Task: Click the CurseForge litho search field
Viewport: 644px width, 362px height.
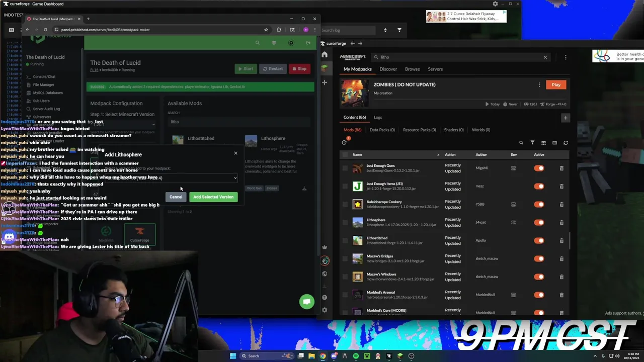Action: point(460,57)
